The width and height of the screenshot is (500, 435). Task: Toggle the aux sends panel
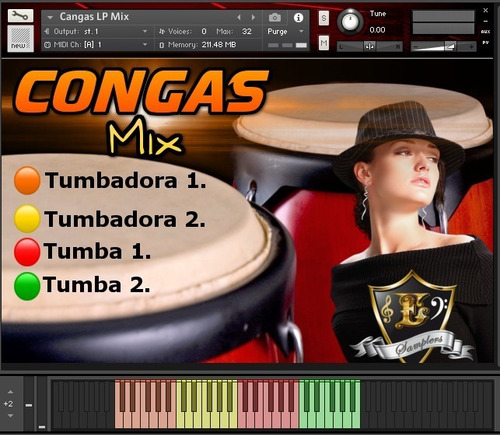486,32
